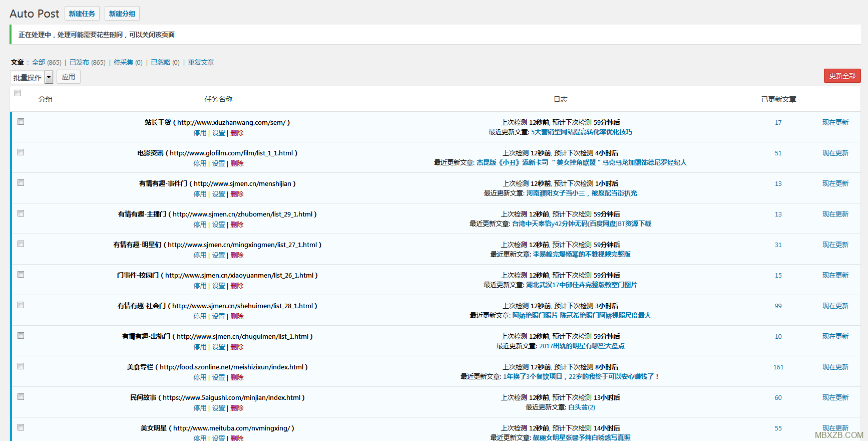Select the 已忽略 (0) filter
This screenshot has height=441, width=868.
pyautogui.click(x=165, y=63)
